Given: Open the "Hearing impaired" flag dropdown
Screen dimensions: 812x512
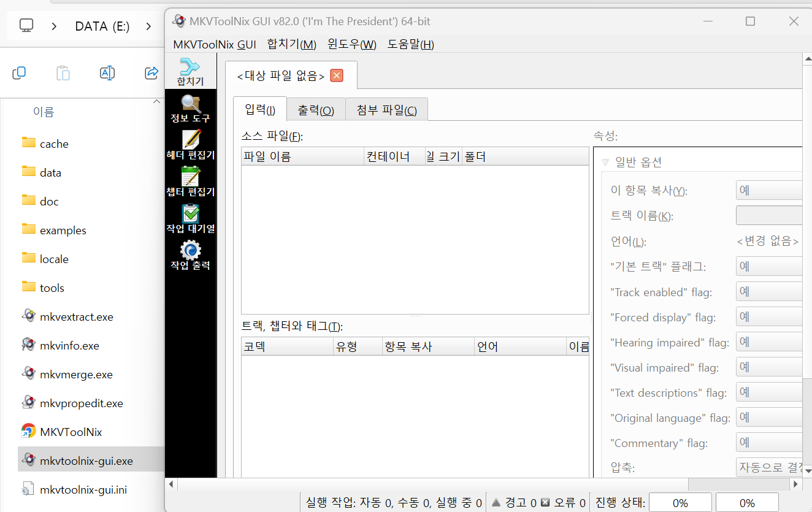Looking at the screenshot, I should pyautogui.click(x=769, y=342).
